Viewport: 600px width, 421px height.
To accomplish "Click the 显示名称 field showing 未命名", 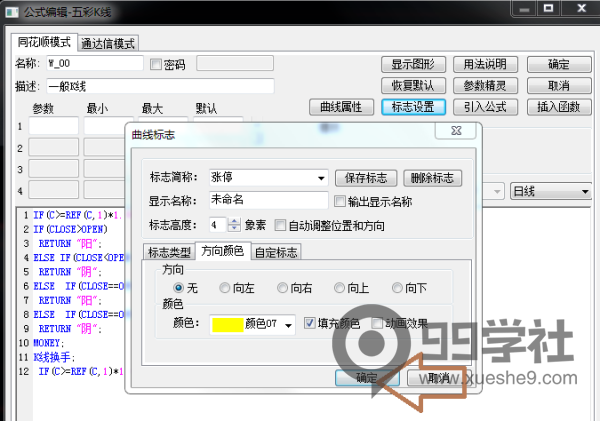I will (269, 200).
